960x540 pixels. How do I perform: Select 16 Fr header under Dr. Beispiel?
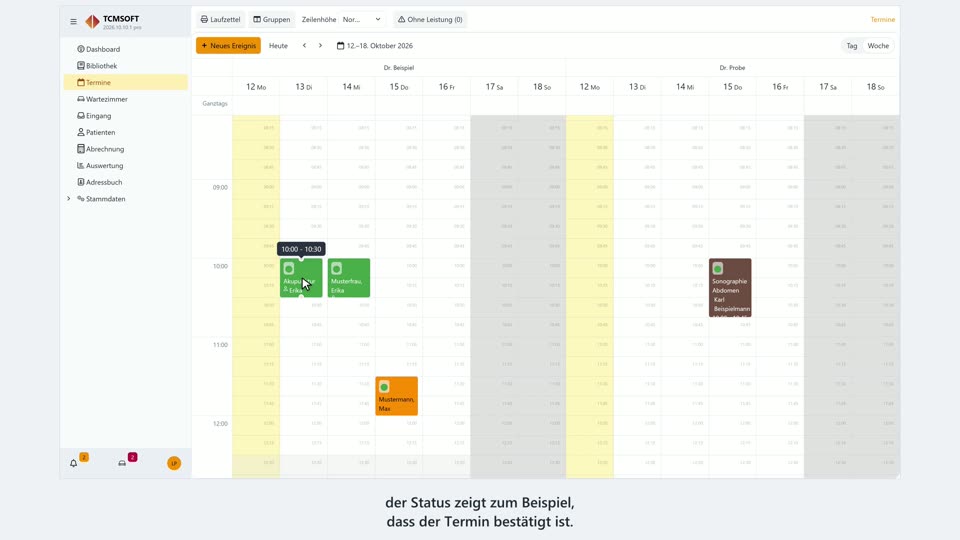[x=446, y=87]
